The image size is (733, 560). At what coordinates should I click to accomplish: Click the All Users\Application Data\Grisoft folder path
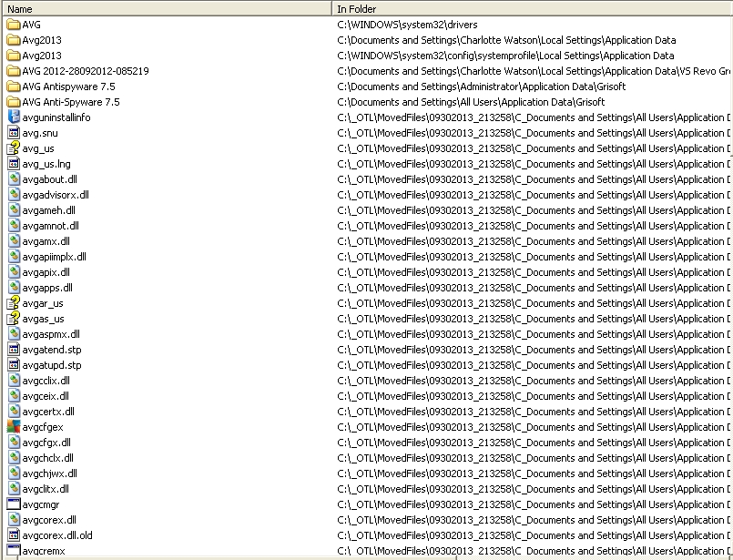471,101
